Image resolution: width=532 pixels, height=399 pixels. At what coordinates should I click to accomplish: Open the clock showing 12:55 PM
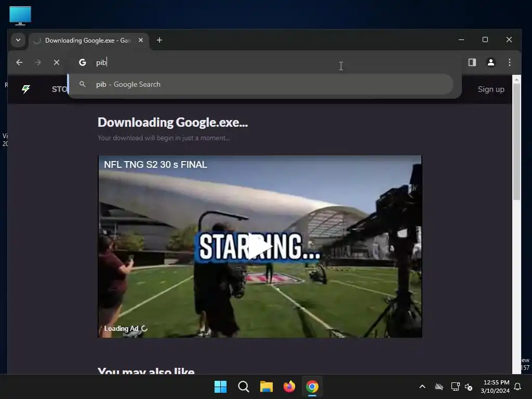495,387
